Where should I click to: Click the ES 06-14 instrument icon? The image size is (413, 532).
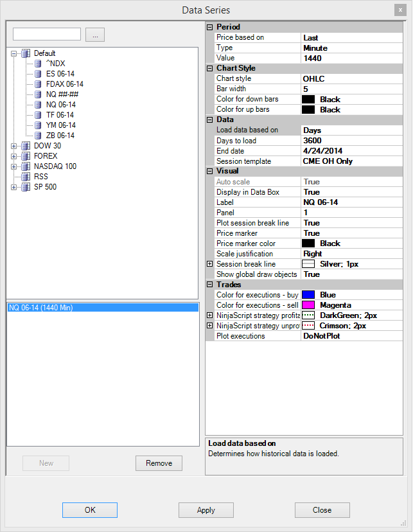pos(38,74)
